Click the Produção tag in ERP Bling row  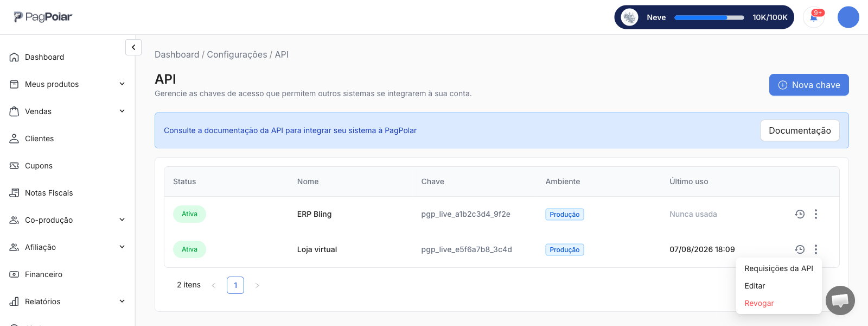[565, 215]
